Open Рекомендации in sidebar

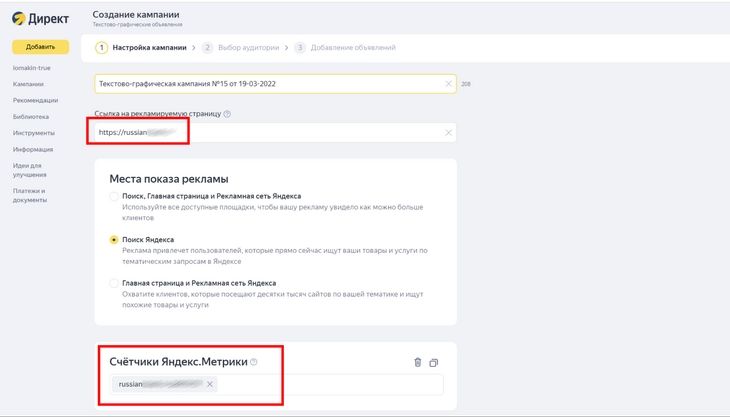35,101
